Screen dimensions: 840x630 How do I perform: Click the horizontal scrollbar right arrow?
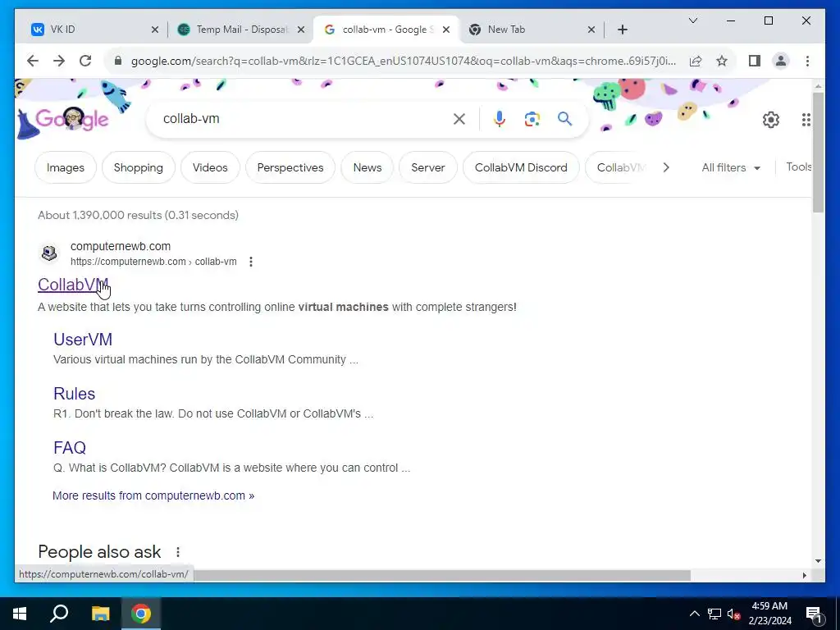(x=804, y=575)
